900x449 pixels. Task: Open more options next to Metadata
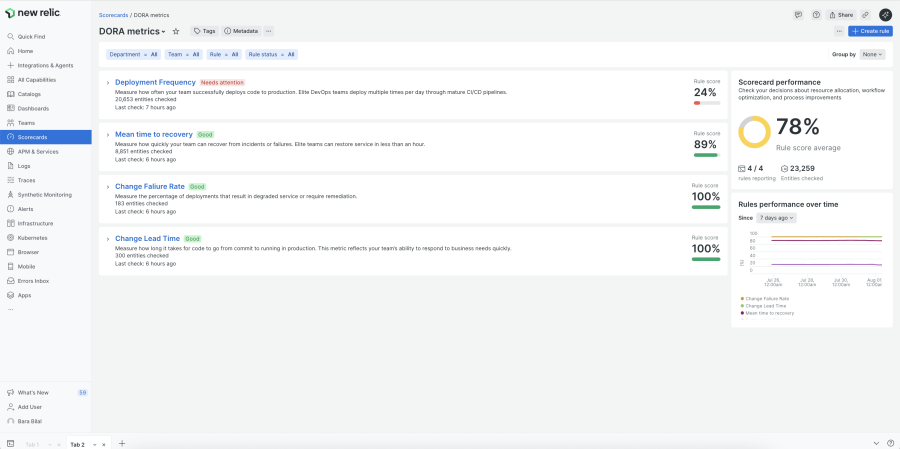(x=269, y=31)
